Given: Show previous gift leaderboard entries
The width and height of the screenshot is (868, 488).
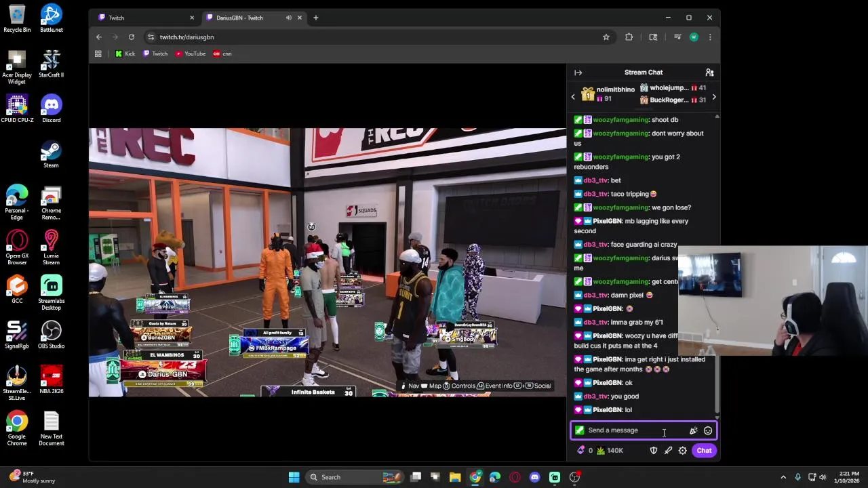Looking at the screenshot, I should coord(573,97).
